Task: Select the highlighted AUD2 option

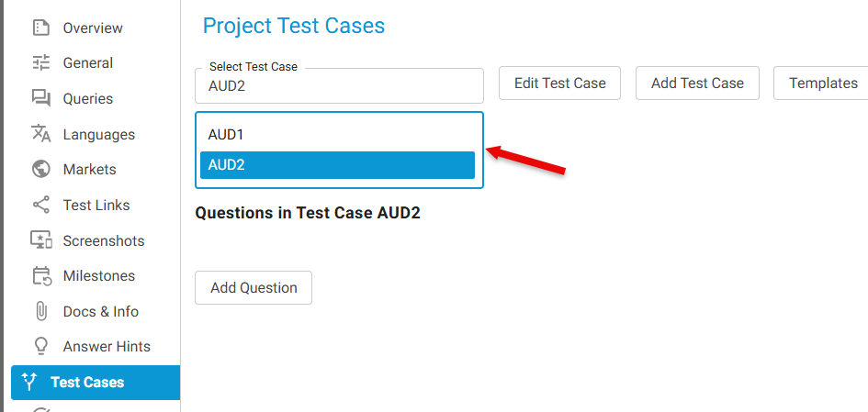Action: pos(337,165)
